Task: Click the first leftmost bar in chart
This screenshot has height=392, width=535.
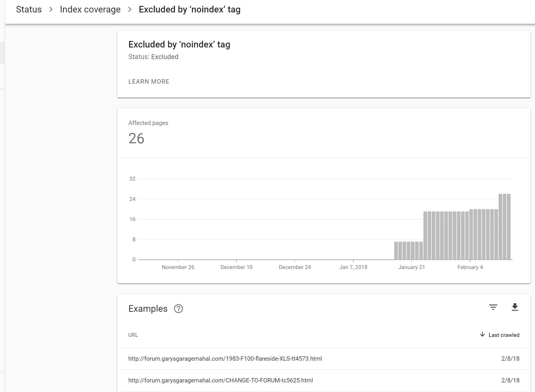Action: (x=396, y=251)
